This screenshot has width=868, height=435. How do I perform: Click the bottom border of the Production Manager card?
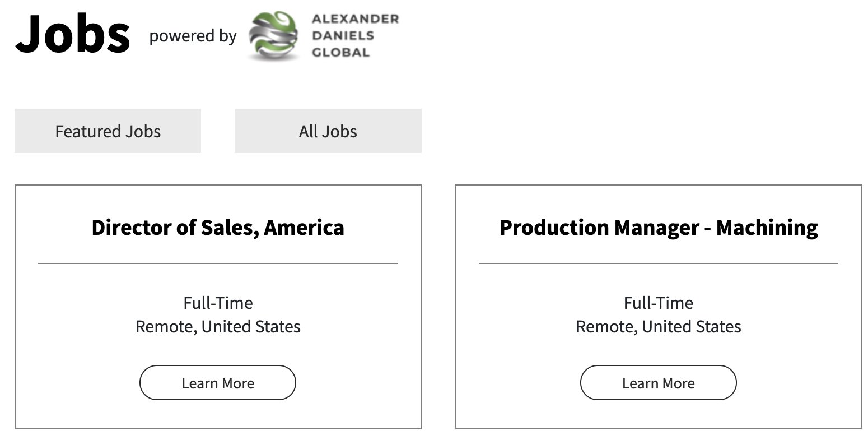click(658, 429)
